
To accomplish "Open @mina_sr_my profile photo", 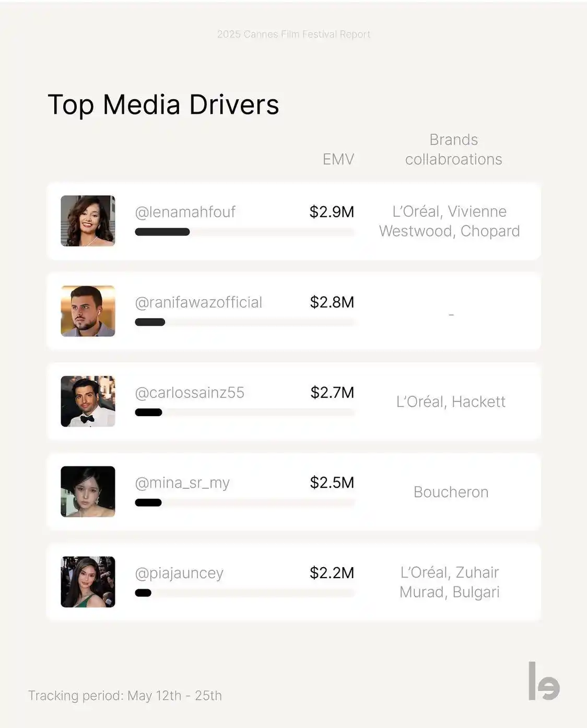I will [x=88, y=492].
